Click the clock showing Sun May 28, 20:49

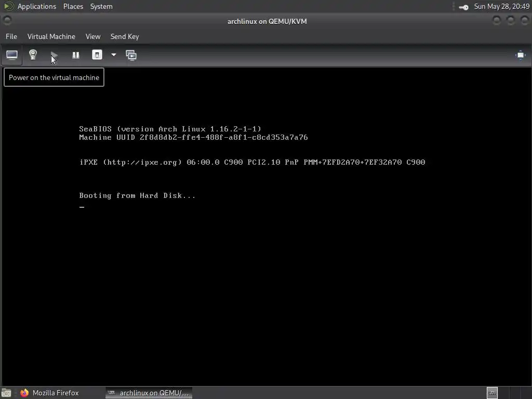(x=502, y=6)
